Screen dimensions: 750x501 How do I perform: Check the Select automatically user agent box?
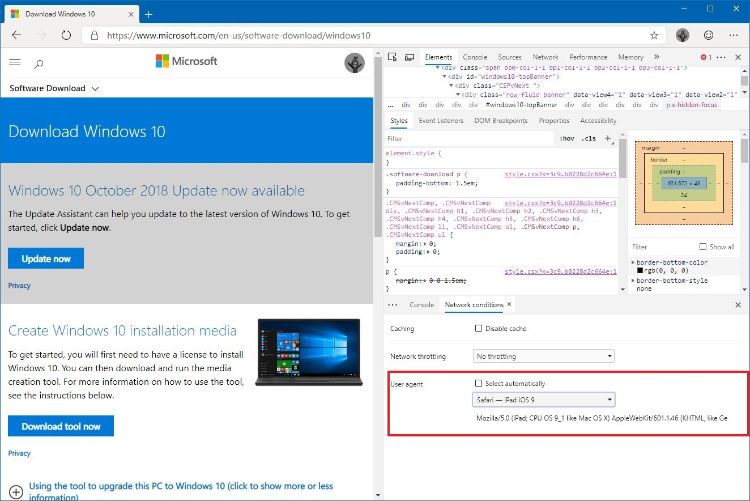[478, 383]
